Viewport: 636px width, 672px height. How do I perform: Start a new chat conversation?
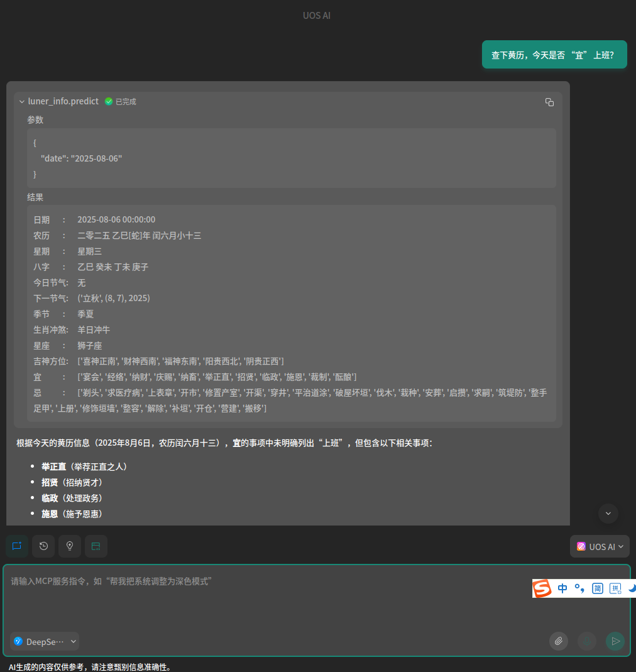tap(17, 546)
